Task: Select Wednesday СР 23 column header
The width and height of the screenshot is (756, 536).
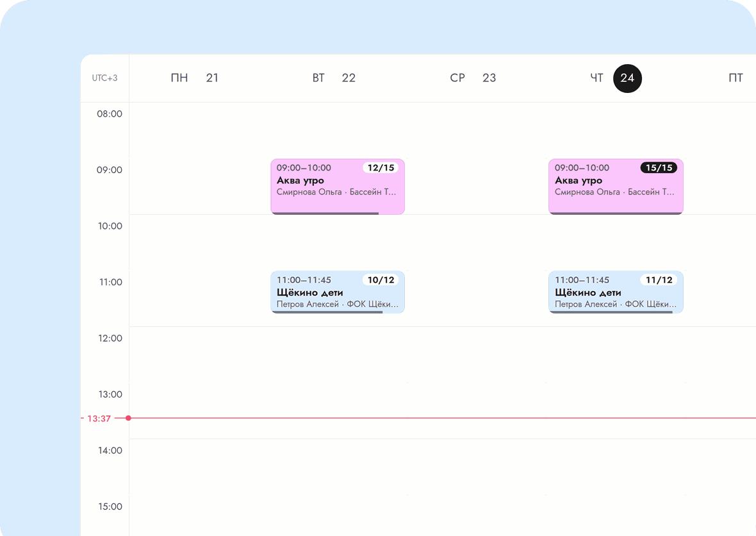Action: point(473,78)
